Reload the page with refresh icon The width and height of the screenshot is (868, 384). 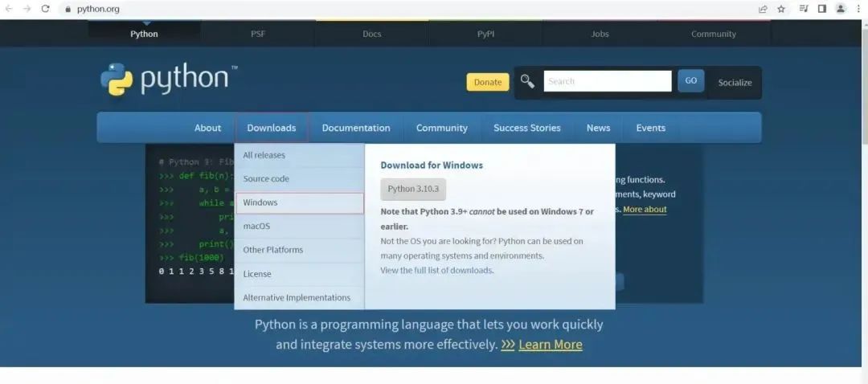pos(45,9)
